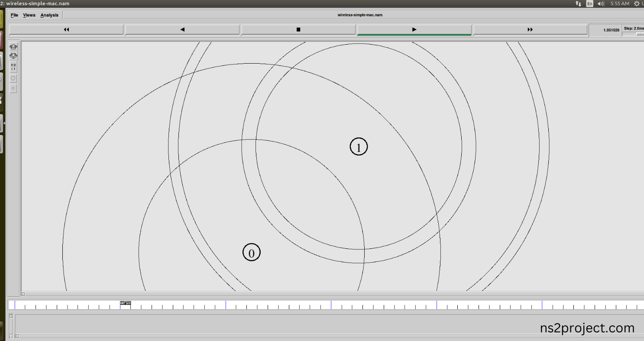644x341 pixels.
Task: Open the network up/down arrows indicator
Action: pyautogui.click(x=578, y=3)
